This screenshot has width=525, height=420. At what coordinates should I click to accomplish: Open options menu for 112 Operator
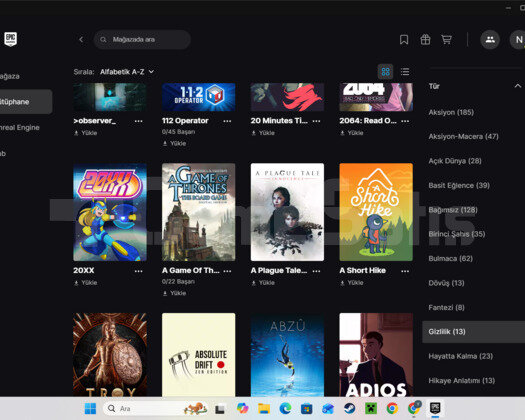[x=227, y=121]
